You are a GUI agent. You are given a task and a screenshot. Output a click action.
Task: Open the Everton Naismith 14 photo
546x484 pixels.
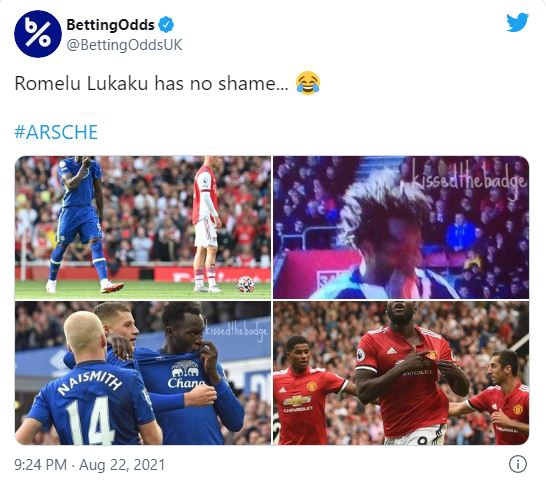143,373
